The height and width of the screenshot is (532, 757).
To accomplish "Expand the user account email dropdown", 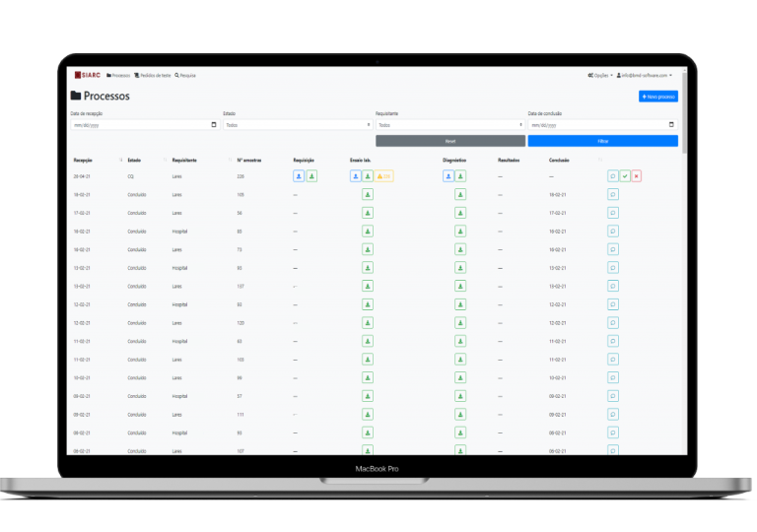I will tap(645, 75).
